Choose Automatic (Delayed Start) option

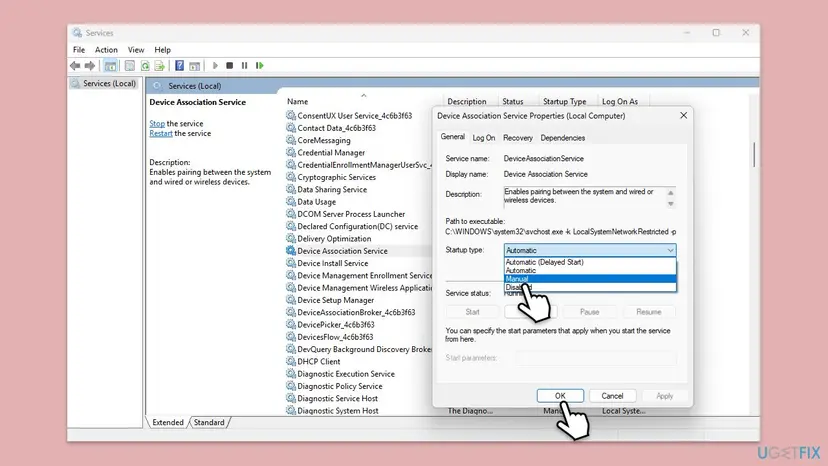[x=590, y=262]
